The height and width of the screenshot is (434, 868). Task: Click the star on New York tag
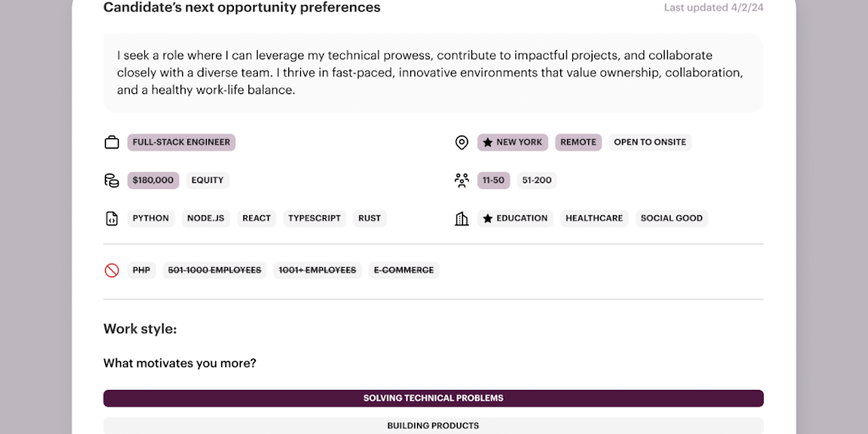point(487,142)
